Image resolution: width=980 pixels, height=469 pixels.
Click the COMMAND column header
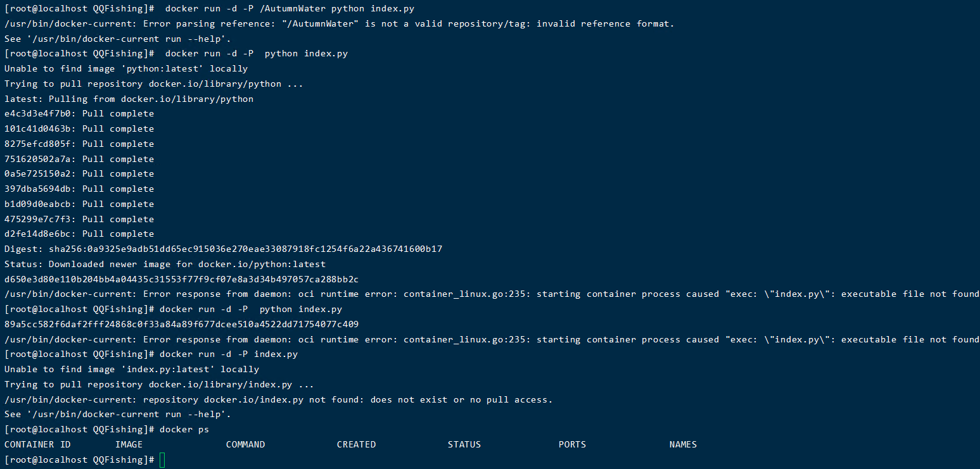[x=245, y=444]
